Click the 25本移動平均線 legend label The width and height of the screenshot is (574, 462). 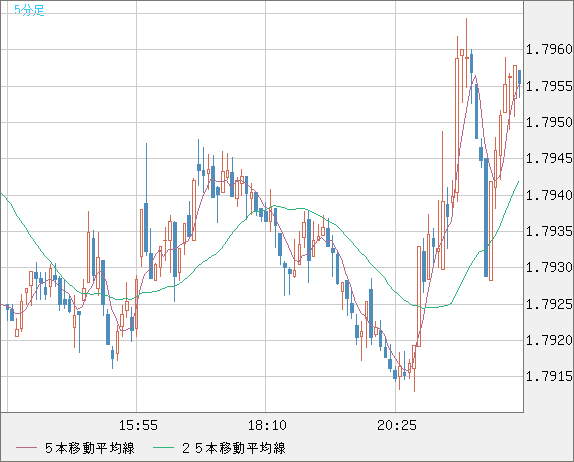pyautogui.click(x=234, y=448)
